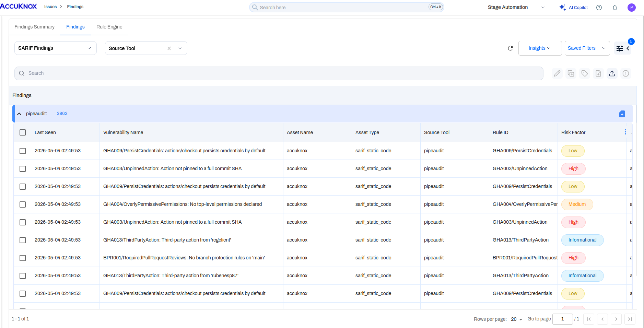Image resolution: width=644 pixels, height=328 pixels.
Task: Refresh the findings list
Action: pyautogui.click(x=510, y=48)
